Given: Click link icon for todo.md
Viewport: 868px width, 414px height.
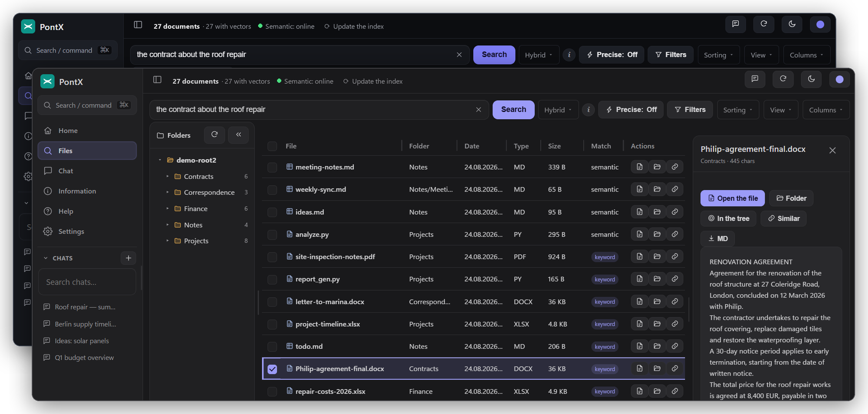Looking at the screenshot, I should pyautogui.click(x=674, y=346).
